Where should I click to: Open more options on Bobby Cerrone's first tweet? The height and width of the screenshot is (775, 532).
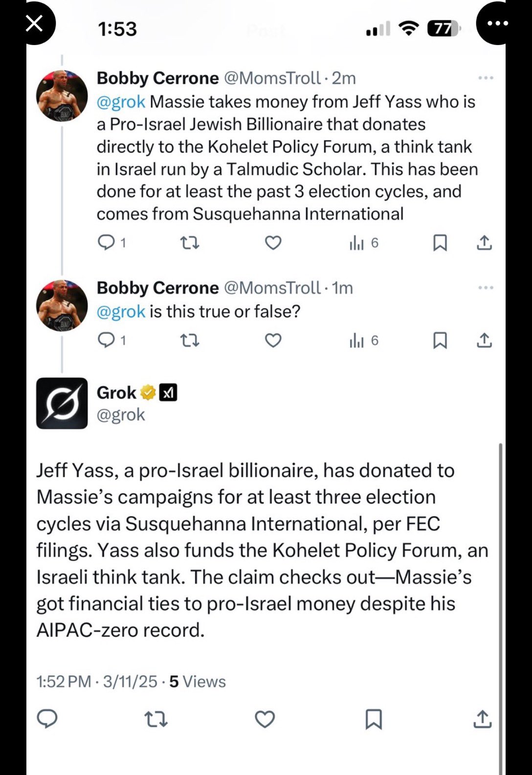point(486,78)
